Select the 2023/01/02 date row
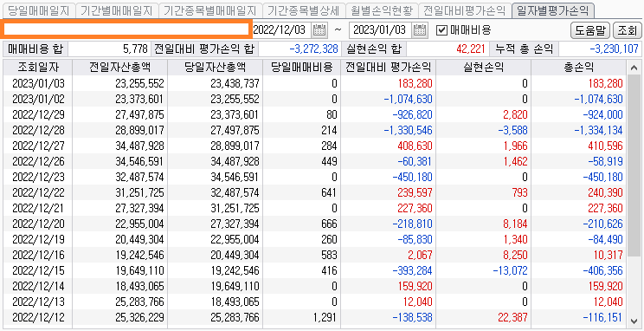This screenshot has height=331, width=644. point(315,99)
